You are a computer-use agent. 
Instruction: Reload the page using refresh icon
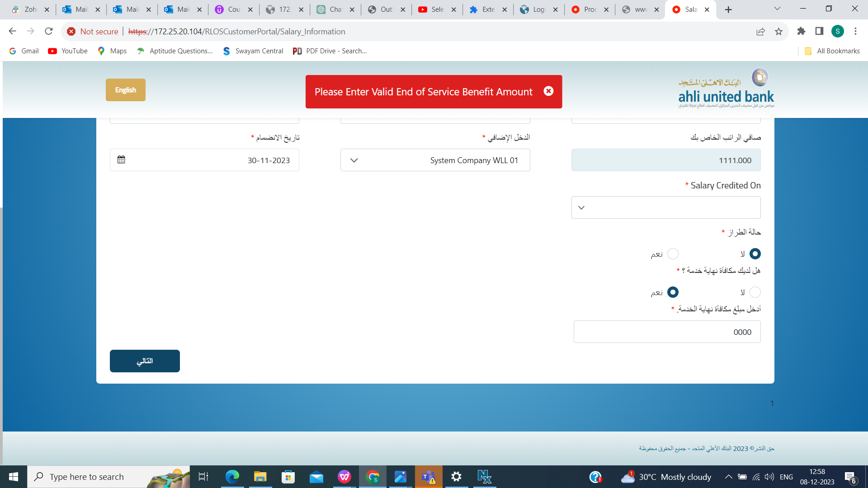click(x=49, y=31)
